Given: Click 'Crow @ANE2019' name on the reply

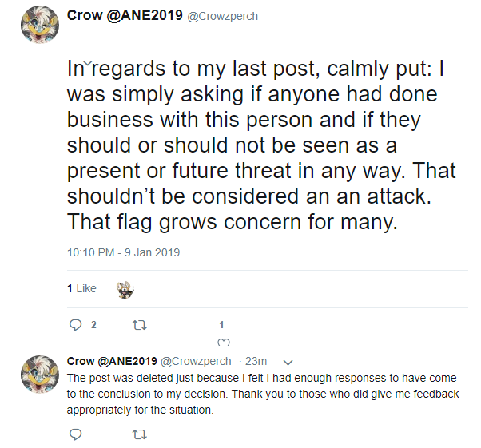Looking at the screenshot, I should [113, 361].
